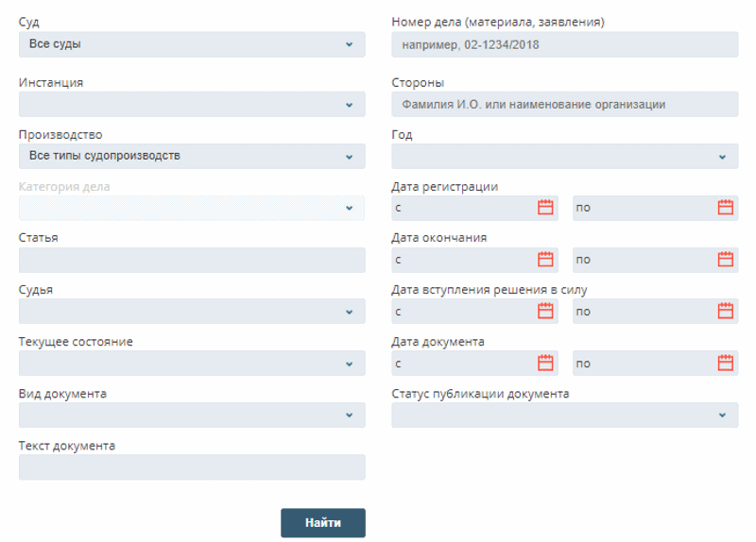
Task: Open the 'Инстанция' dropdown
Action: tap(192, 105)
